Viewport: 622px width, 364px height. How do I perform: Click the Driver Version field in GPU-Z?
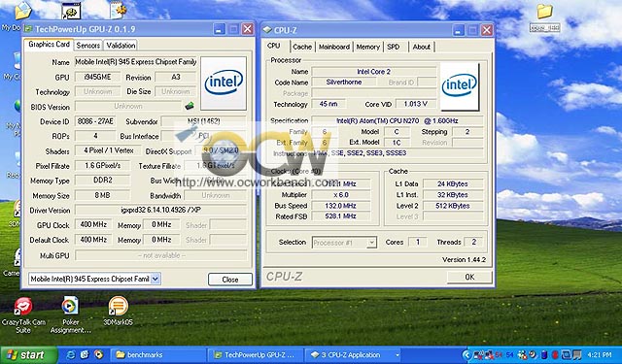coord(160,210)
